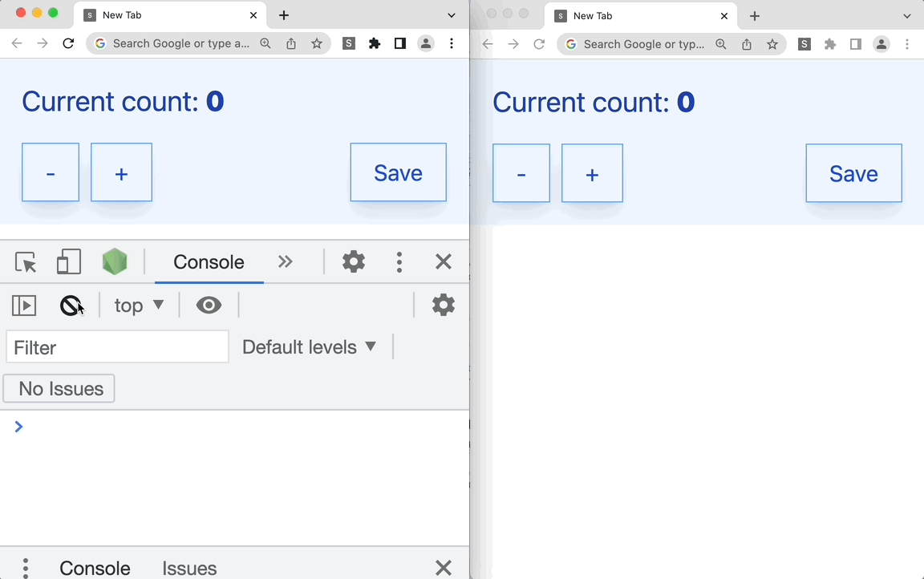The height and width of the screenshot is (579, 924).
Task: Toggle the device emulation toolbar
Action: 68,261
